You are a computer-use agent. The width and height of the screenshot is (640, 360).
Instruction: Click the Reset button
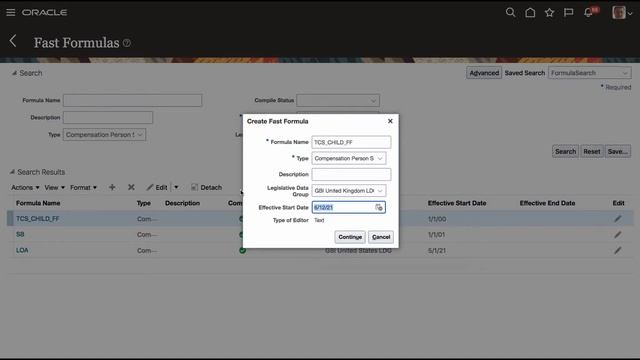tap(592, 151)
